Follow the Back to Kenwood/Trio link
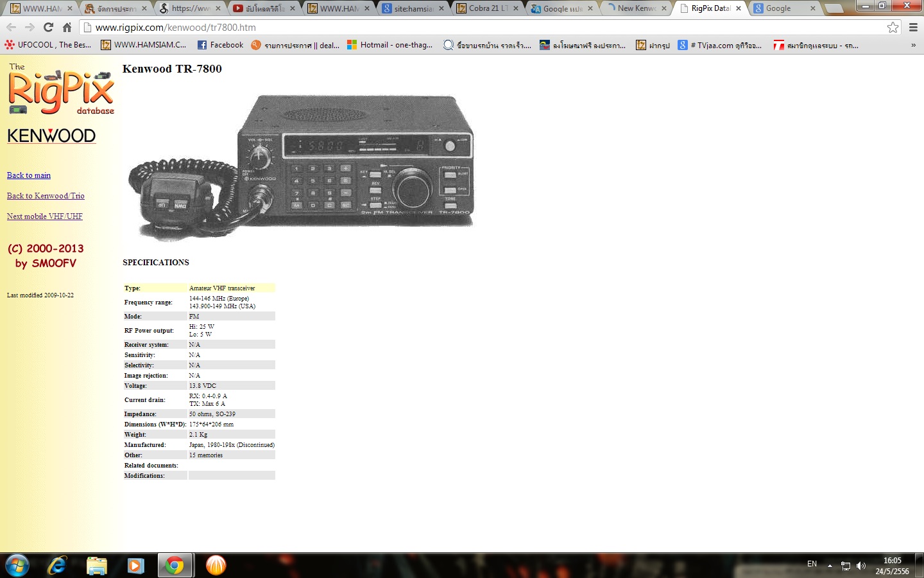The image size is (924, 578). (x=46, y=196)
